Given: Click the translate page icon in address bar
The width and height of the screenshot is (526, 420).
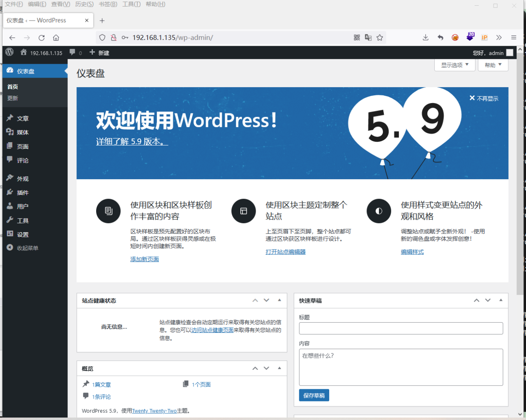Looking at the screenshot, I should [368, 38].
